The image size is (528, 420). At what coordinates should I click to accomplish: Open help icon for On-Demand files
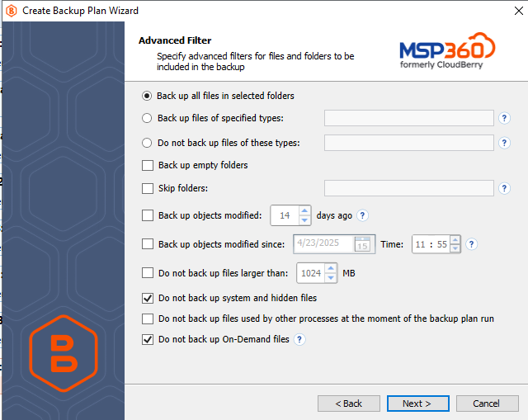299,339
